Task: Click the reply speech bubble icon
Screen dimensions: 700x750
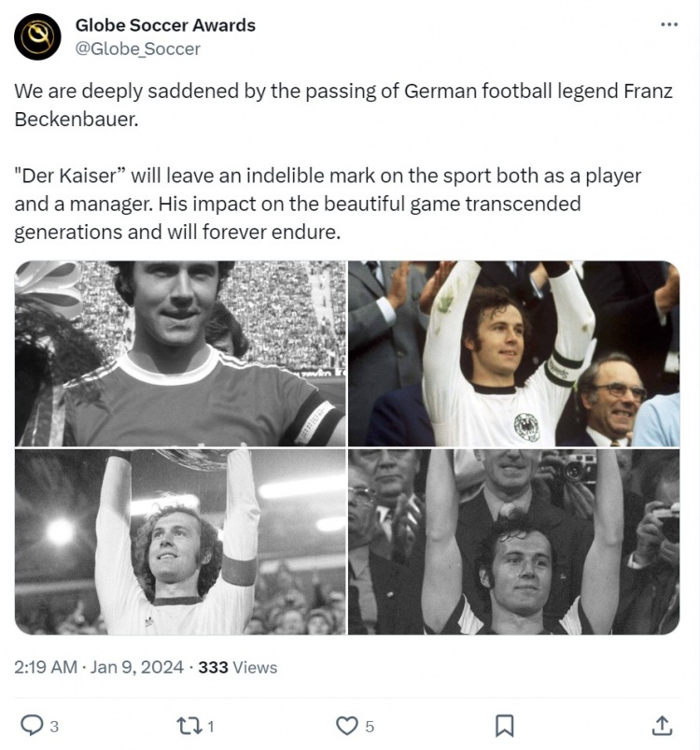Action: [32, 725]
